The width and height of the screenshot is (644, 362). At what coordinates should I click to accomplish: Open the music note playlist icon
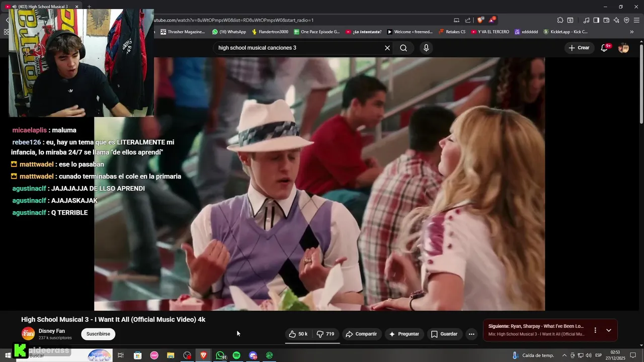tap(586, 20)
